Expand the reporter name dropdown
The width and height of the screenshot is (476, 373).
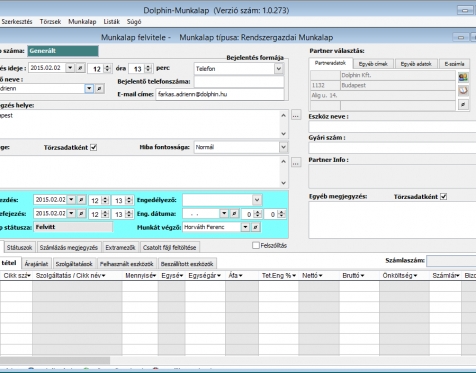[89, 89]
